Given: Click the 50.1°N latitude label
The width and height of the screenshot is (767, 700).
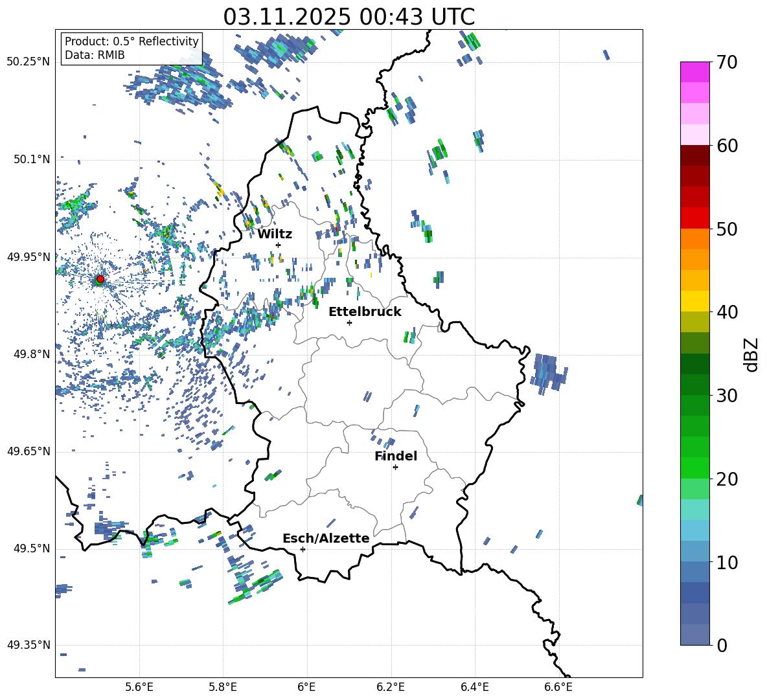Looking at the screenshot, I should 32,159.
